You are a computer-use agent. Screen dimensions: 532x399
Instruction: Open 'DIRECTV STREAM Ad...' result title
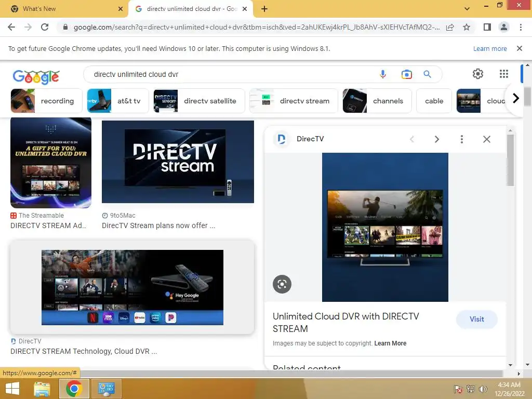(48, 225)
